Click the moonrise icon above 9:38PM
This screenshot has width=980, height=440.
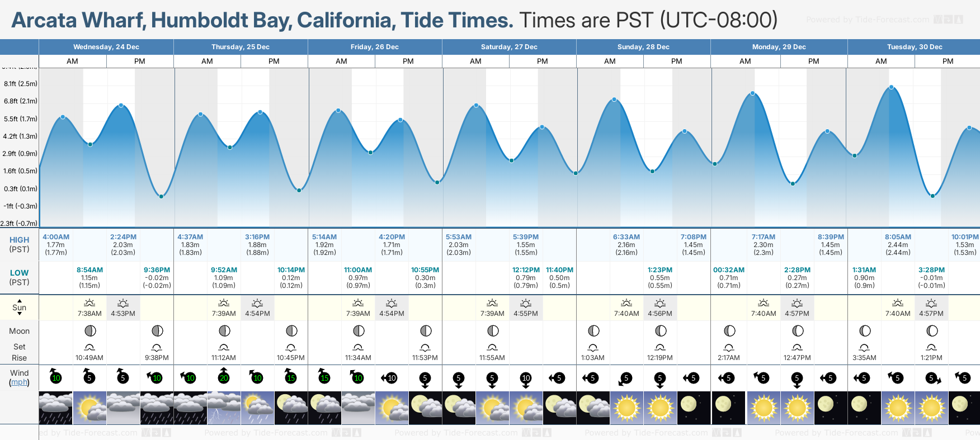click(157, 348)
